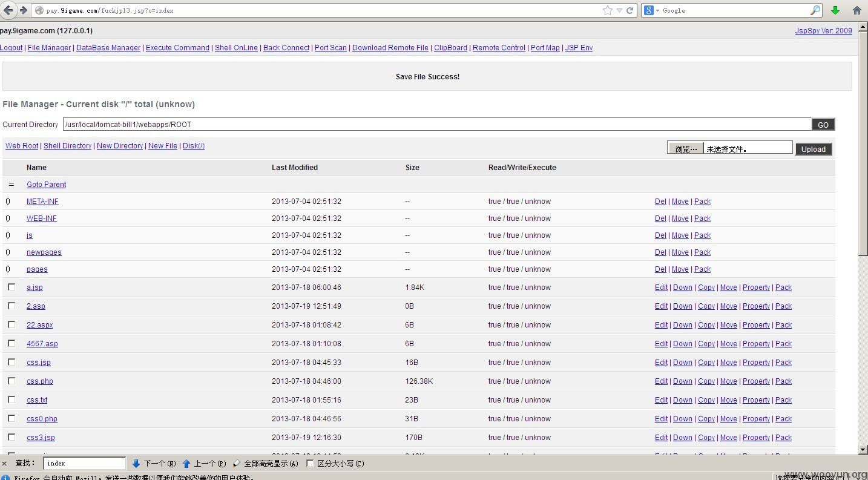Click the search magnifier icon
Viewport: 868px width, 480px height.
pyautogui.click(x=815, y=10)
